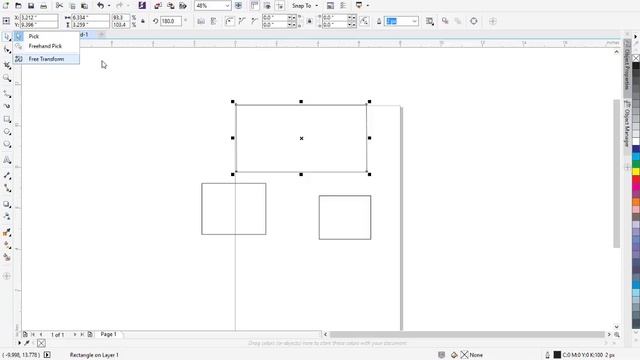Click the Import icon
Viewport: 640px width, 360px height.
click(158, 6)
